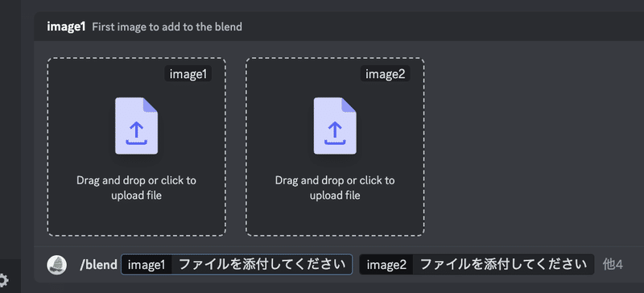This screenshot has height=293, width=644.
Task: Focus image1 ファイルを添付してください field
Action: pos(237,265)
